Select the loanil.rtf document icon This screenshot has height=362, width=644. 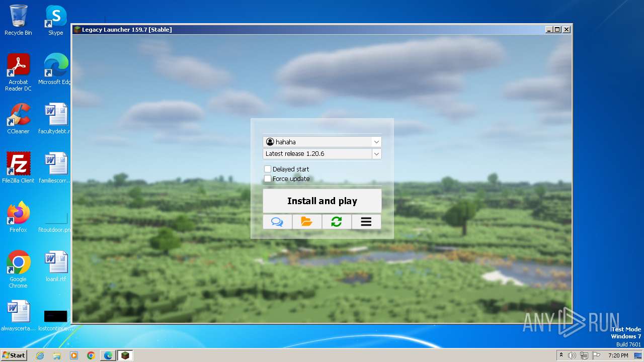pos(56,266)
